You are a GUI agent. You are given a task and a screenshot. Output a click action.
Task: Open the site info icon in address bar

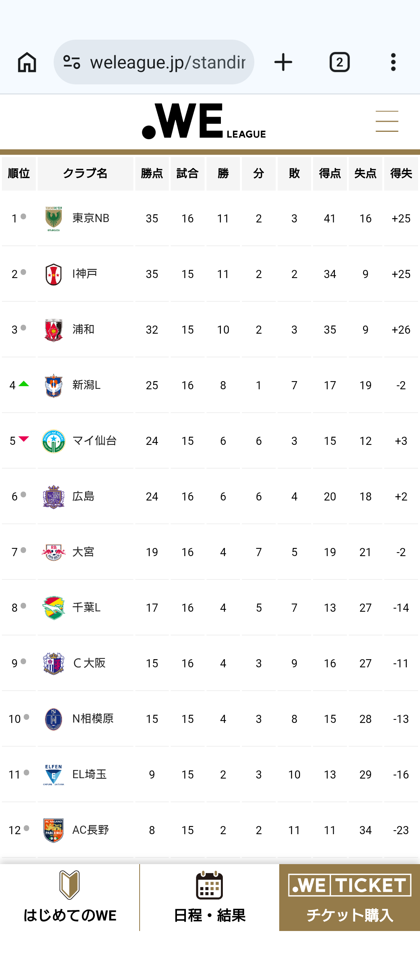(x=72, y=62)
